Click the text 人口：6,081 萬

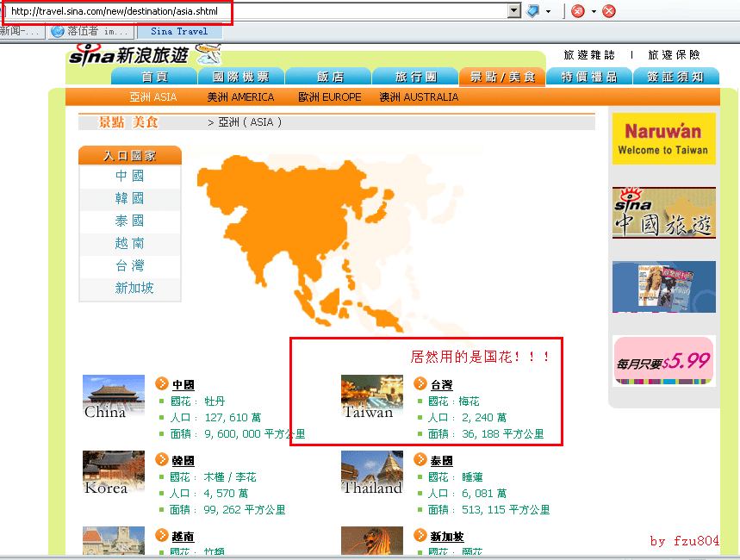click(x=467, y=494)
